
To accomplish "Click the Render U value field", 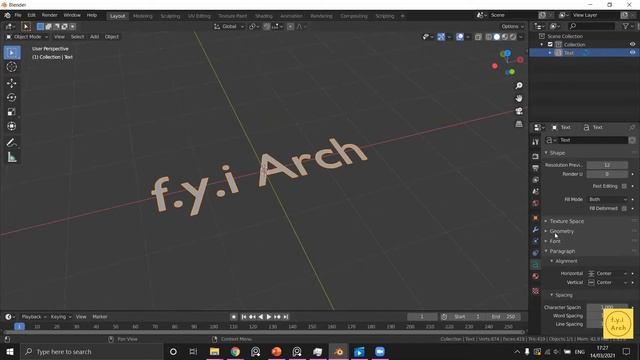I will [x=607, y=174].
